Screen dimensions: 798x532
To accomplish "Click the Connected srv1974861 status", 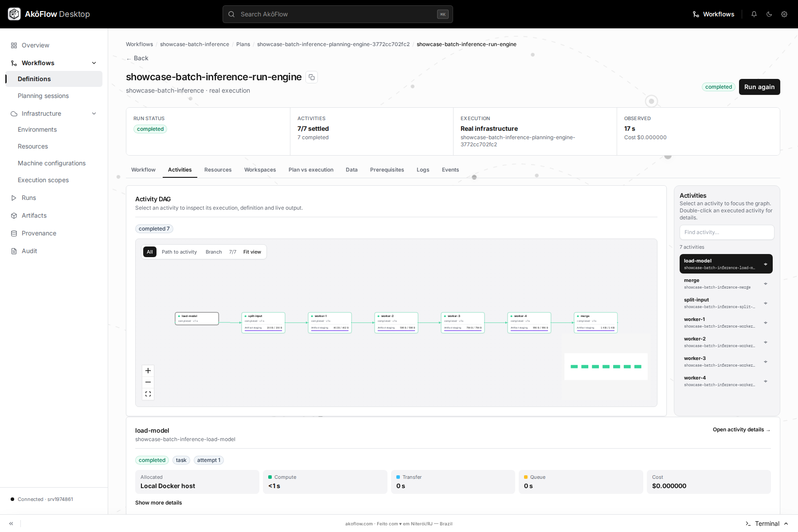I will 42,499.
